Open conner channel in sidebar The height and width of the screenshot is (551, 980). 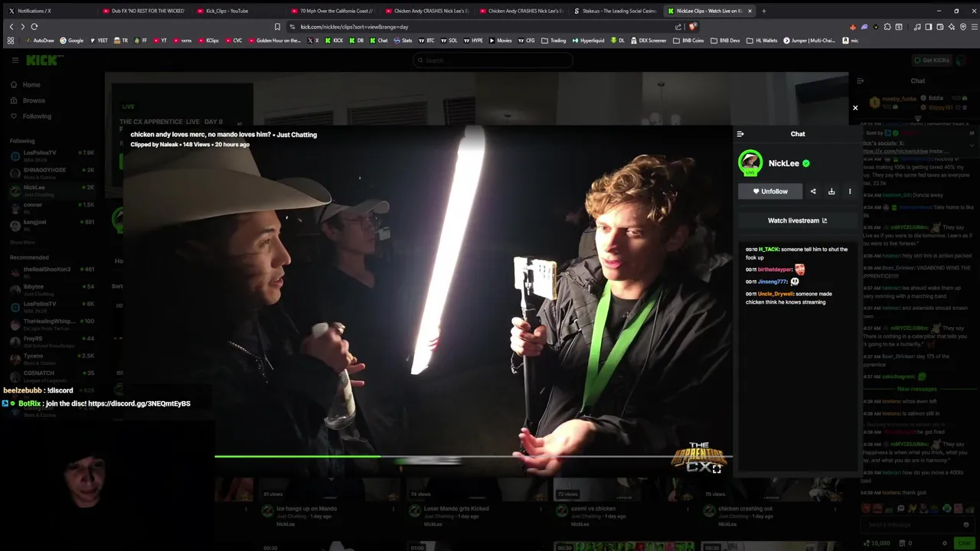(52, 208)
